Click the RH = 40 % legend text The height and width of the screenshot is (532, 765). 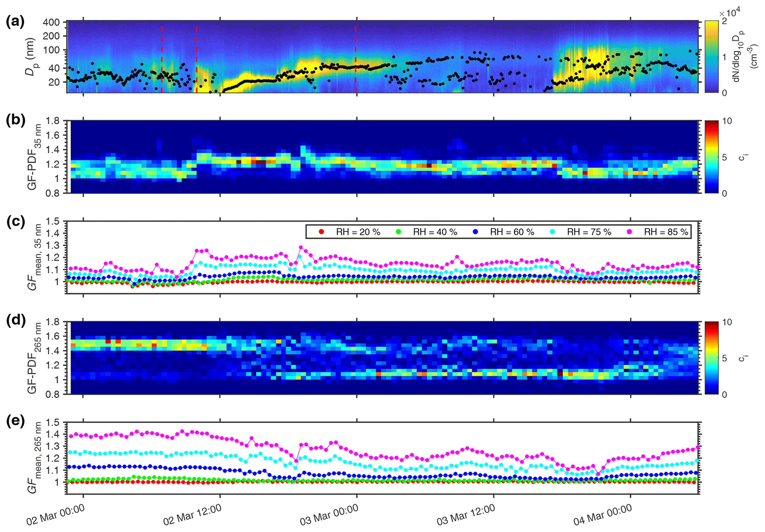click(435, 232)
